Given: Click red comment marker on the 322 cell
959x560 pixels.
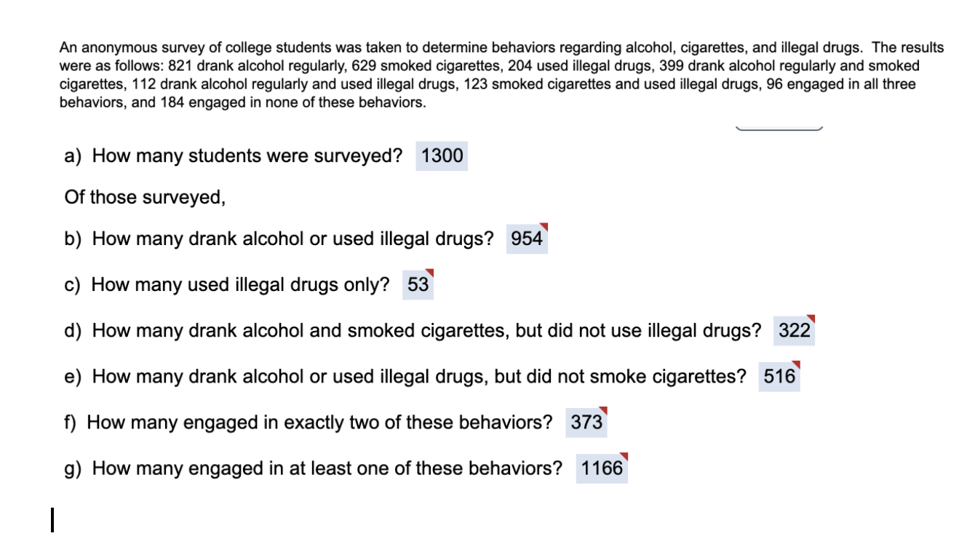Looking at the screenshot, I should pos(811,319).
